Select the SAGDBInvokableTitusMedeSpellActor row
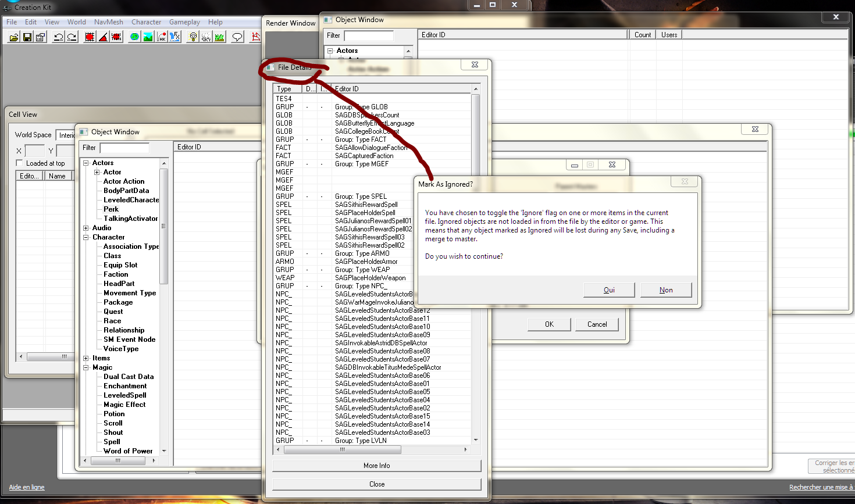Viewport: 855px width, 504px height. tap(372, 367)
